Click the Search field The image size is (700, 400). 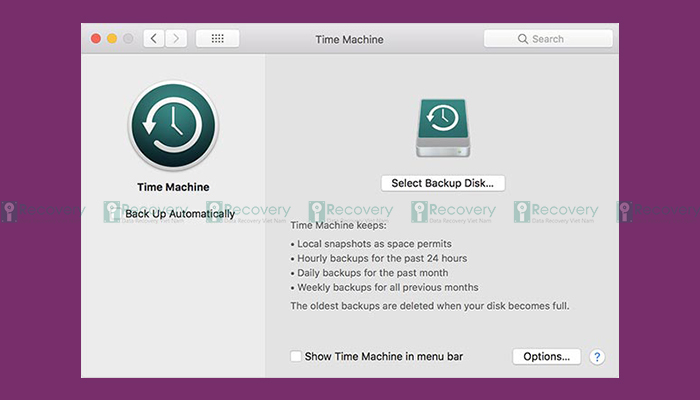click(x=548, y=39)
